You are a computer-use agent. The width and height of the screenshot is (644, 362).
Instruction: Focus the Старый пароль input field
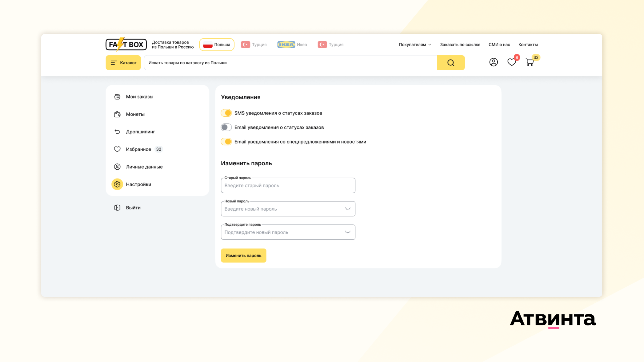pos(288,185)
